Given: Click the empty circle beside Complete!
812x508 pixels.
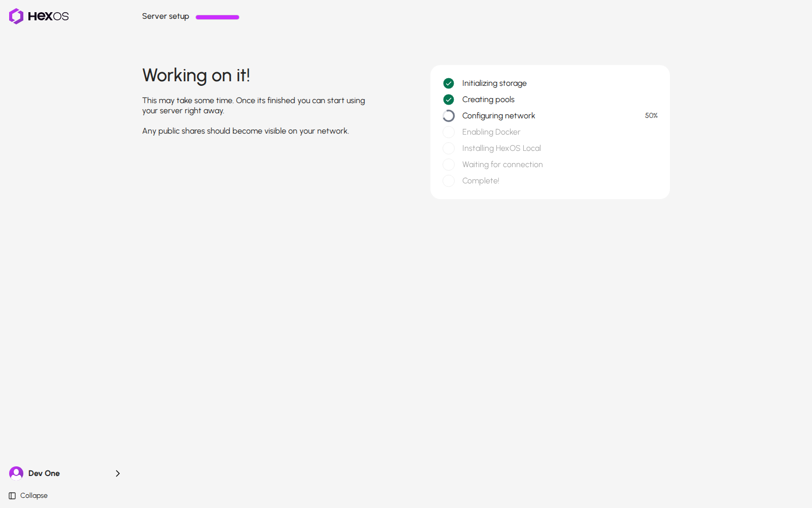Looking at the screenshot, I should (x=449, y=181).
